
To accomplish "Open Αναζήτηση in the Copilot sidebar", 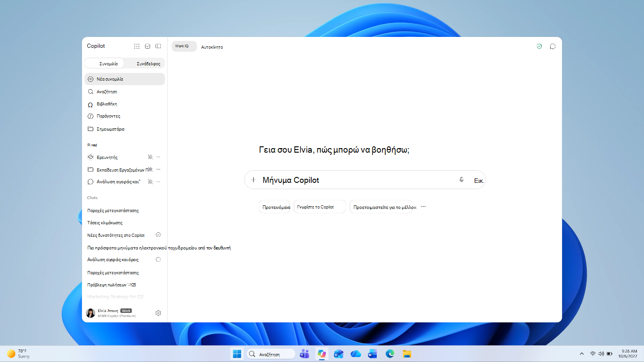I will coord(125,91).
